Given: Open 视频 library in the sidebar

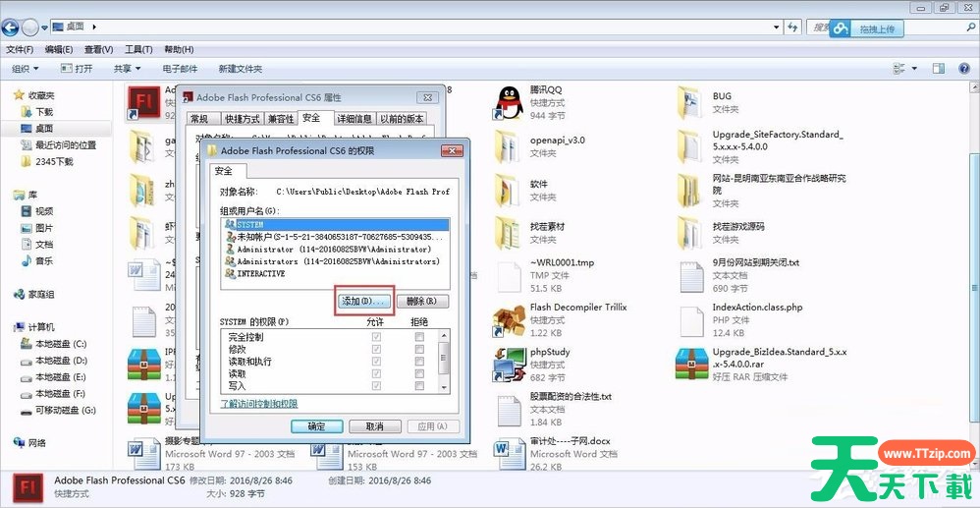Looking at the screenshot, I should tap(37, 211).
